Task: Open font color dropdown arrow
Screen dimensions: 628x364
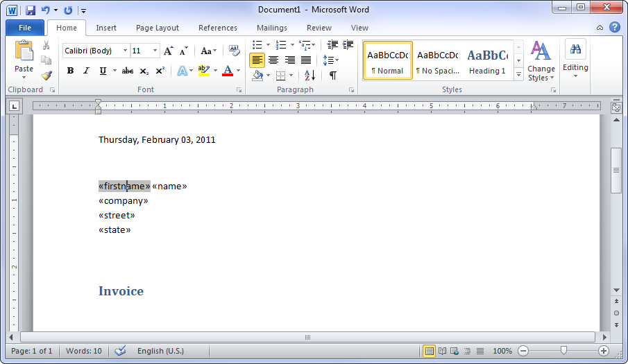Action: (x=238, y=71)
